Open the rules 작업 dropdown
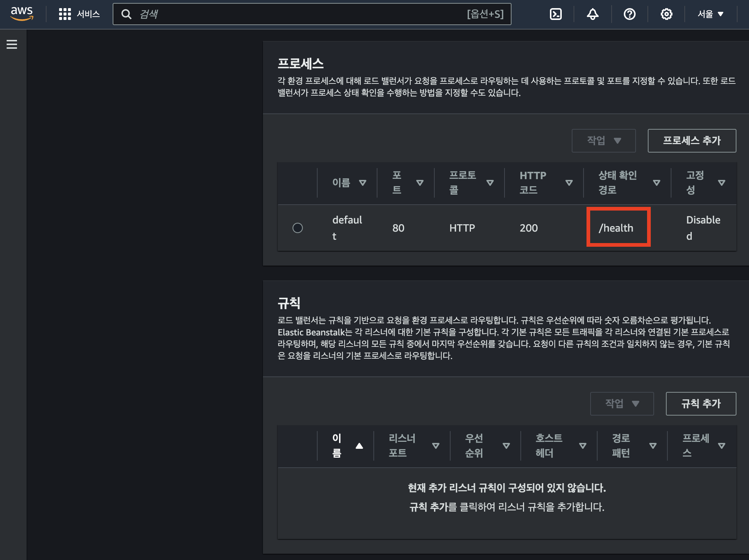749x560 pixels. 622,404
